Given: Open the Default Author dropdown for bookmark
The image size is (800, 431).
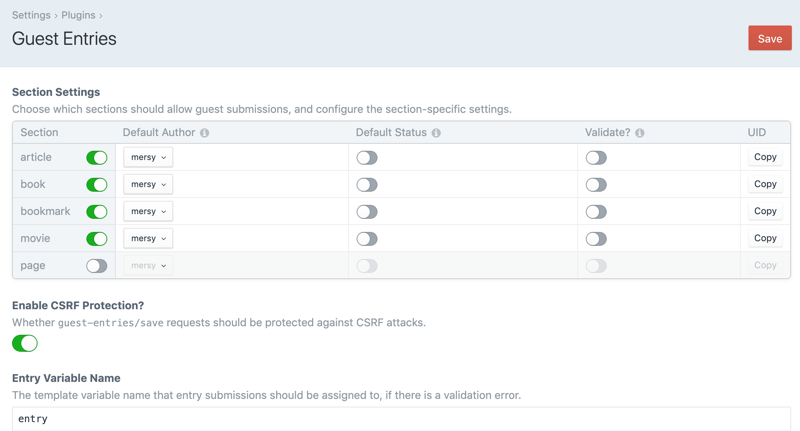Looking at the screenshot, I should 148,211.
